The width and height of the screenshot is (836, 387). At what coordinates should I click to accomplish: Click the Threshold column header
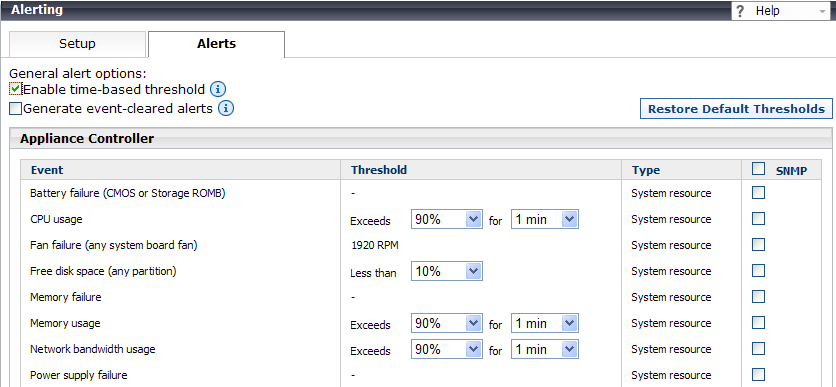[379, 170]
